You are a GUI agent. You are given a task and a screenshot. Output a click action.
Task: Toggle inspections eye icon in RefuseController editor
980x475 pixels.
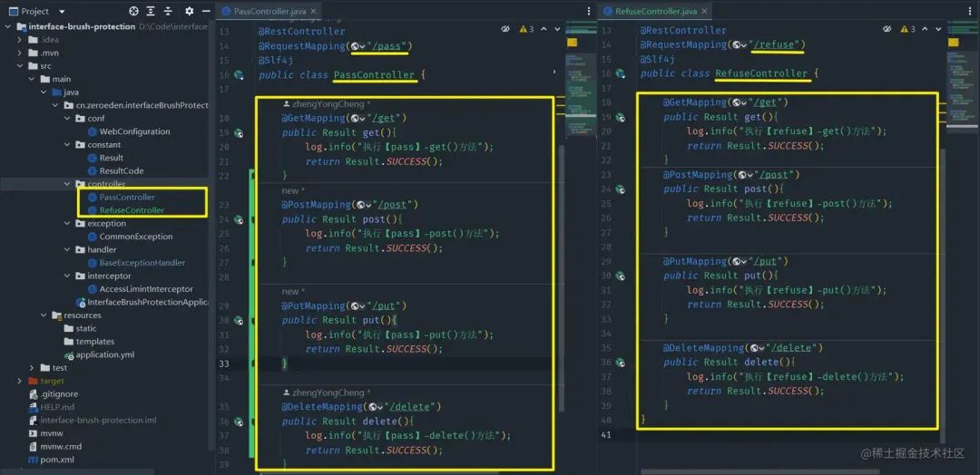pos(887,29)
